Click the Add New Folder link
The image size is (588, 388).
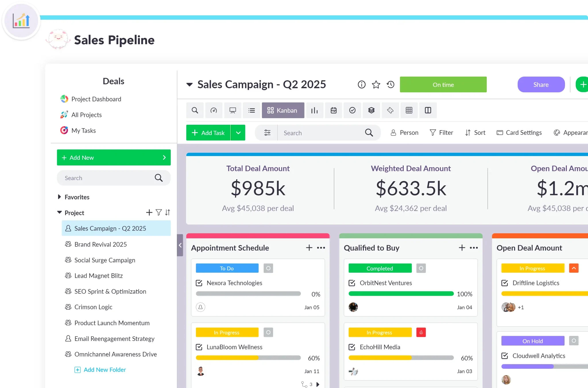(x=105, y=370)
